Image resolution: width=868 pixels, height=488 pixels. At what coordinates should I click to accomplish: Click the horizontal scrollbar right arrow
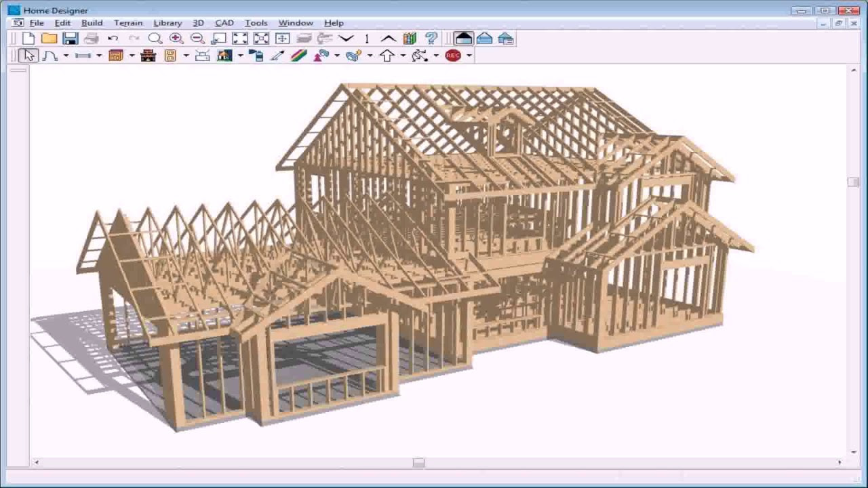click(840, 462)
